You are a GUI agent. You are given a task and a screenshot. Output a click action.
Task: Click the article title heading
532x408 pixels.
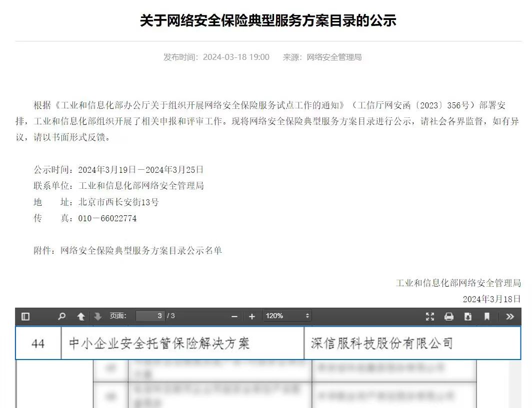coord(267,20)
